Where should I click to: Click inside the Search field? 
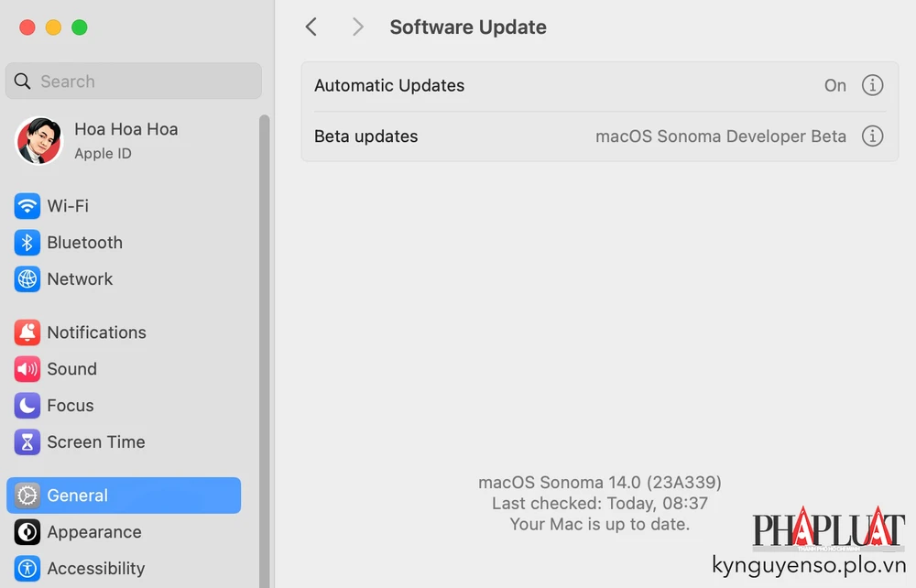[133, 81]
